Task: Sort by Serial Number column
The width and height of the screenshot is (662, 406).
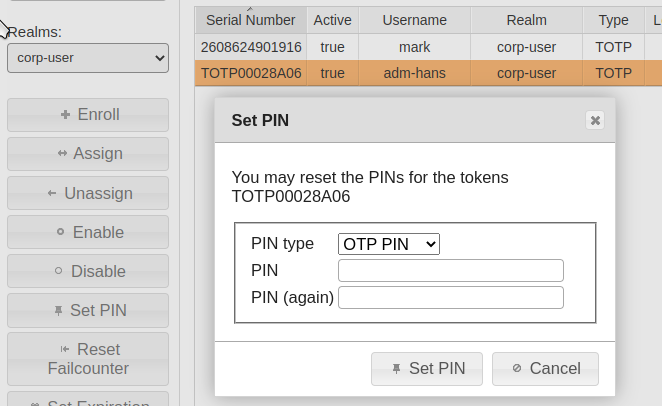Action: 250,20
